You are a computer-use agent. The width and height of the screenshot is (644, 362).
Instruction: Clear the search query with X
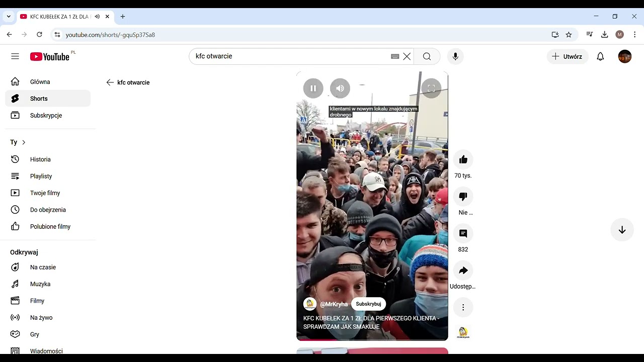pyautogui.click(x=407, y=56)
